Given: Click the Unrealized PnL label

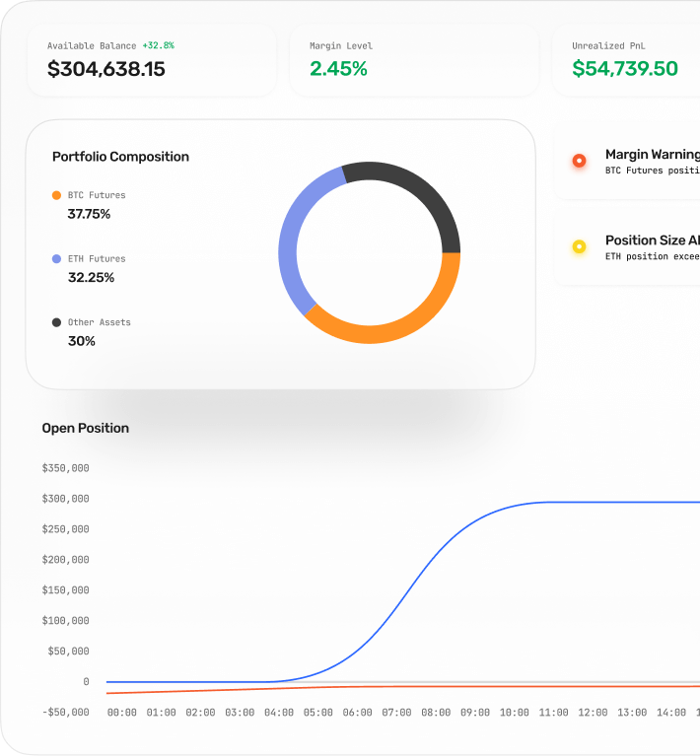Looking at the screenshot, I should coord(609,46).
